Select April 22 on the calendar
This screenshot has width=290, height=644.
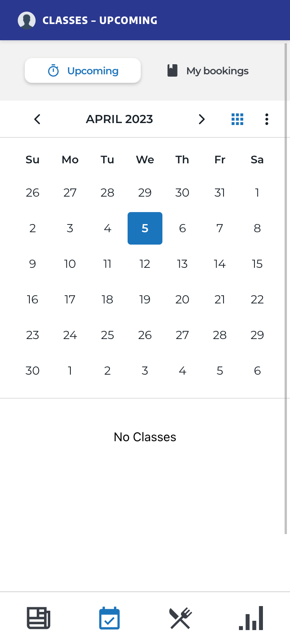coord(257,300)
